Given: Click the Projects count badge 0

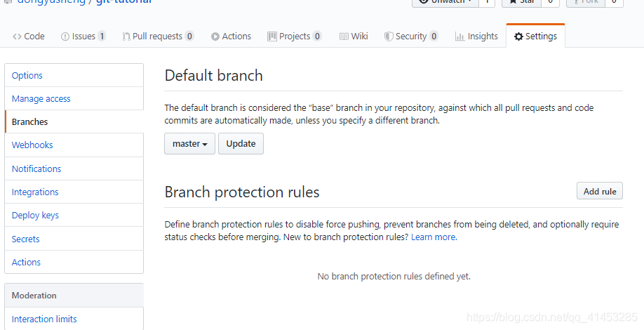Looking at the screenshot, I should pos(316,37).
